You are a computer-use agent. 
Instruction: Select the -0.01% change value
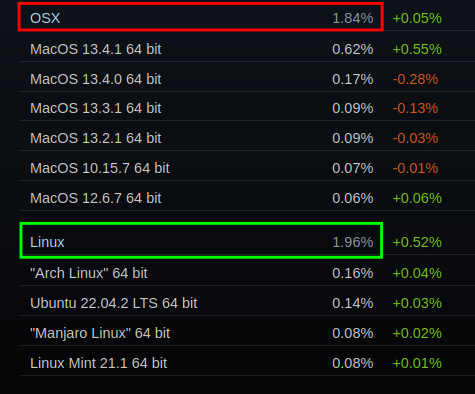click(x=415, y=168)
